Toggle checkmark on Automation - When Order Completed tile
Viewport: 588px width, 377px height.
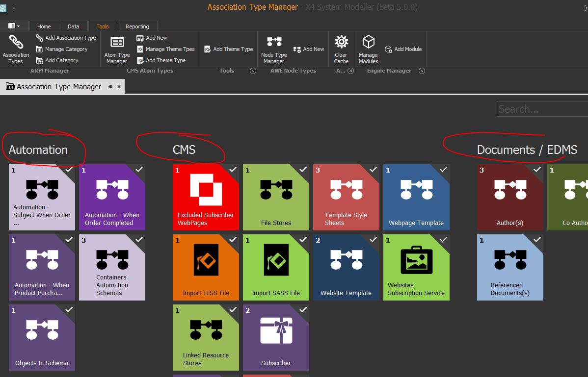point(139,170)
